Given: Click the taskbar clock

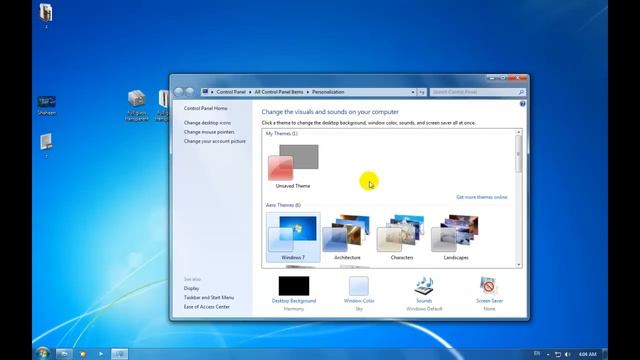Looking at the screenshot, I should 588,354.
